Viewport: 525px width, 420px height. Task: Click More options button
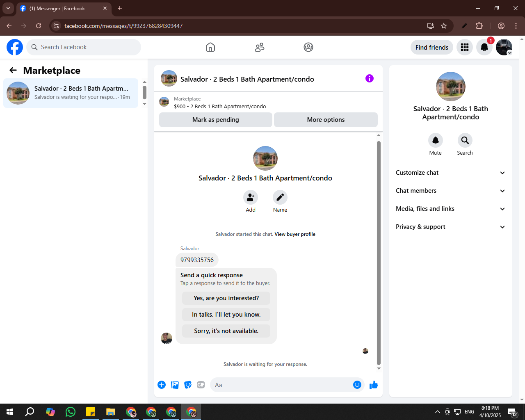coord(326,120)
